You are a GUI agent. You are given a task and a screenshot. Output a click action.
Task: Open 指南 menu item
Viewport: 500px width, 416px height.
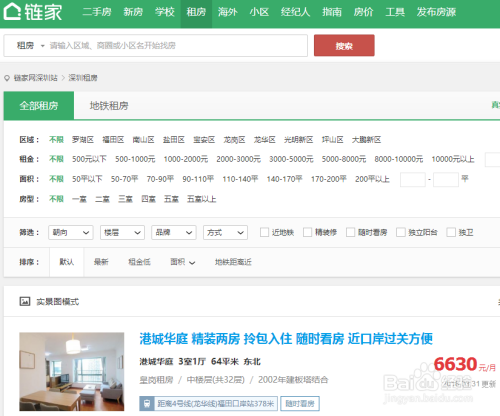coord(332,12)
